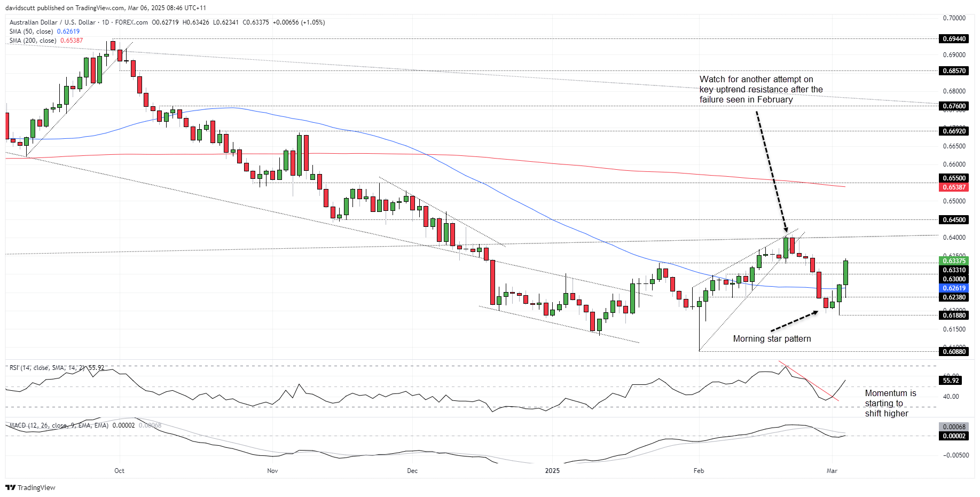
Task: Click the davidscutt published on TradingView.com header
Action: (106, 8)
